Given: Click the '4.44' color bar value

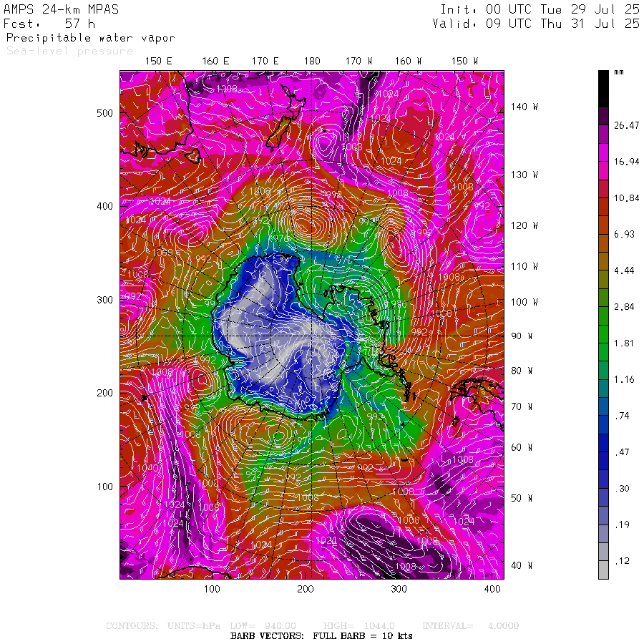Looking at the screenshot, I should point(624,270).
